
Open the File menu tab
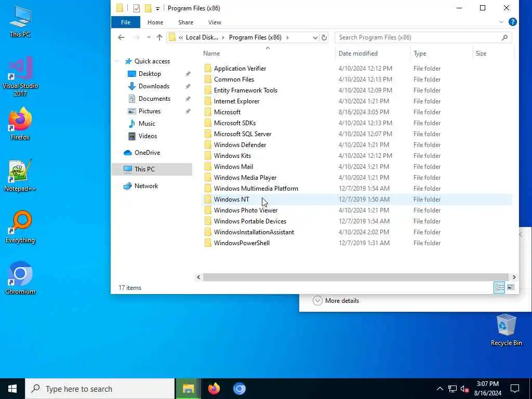click(126, 22)
